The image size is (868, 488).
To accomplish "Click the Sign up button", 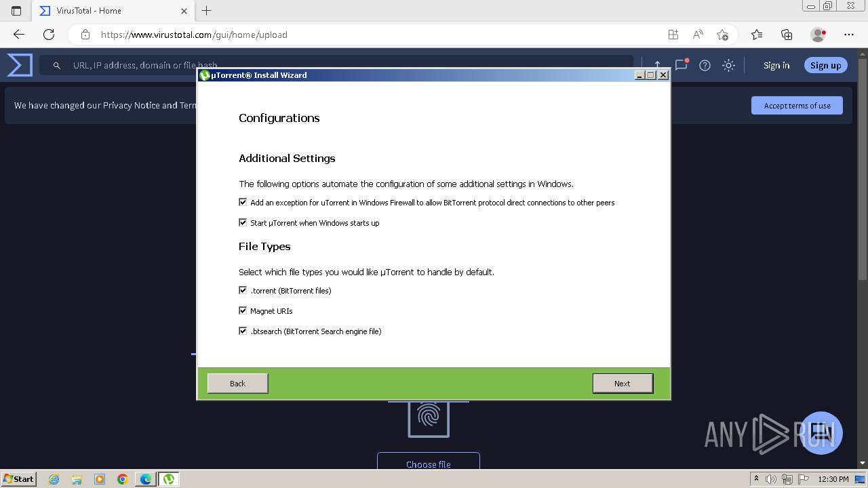I will point(825,65).
